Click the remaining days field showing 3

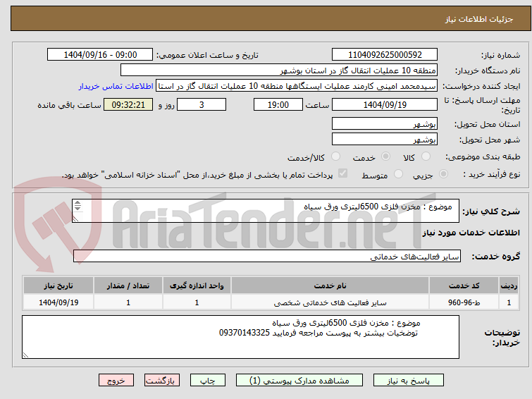click(x=202, y=104)
